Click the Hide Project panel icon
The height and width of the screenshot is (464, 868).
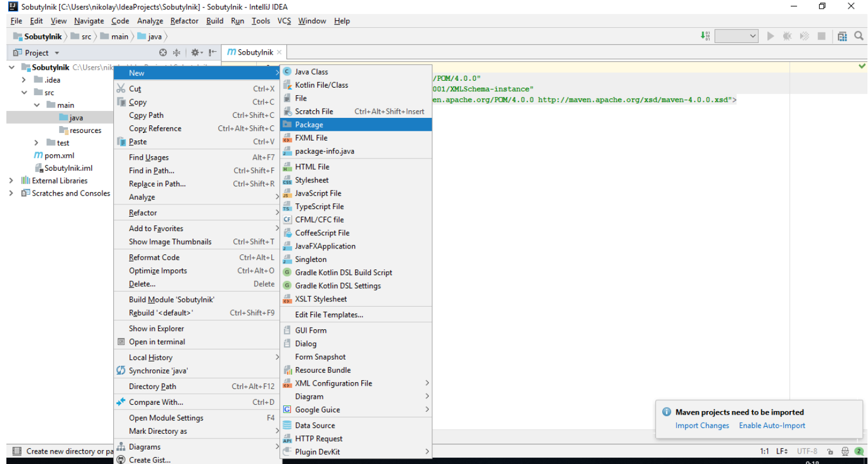pos(213,52)
